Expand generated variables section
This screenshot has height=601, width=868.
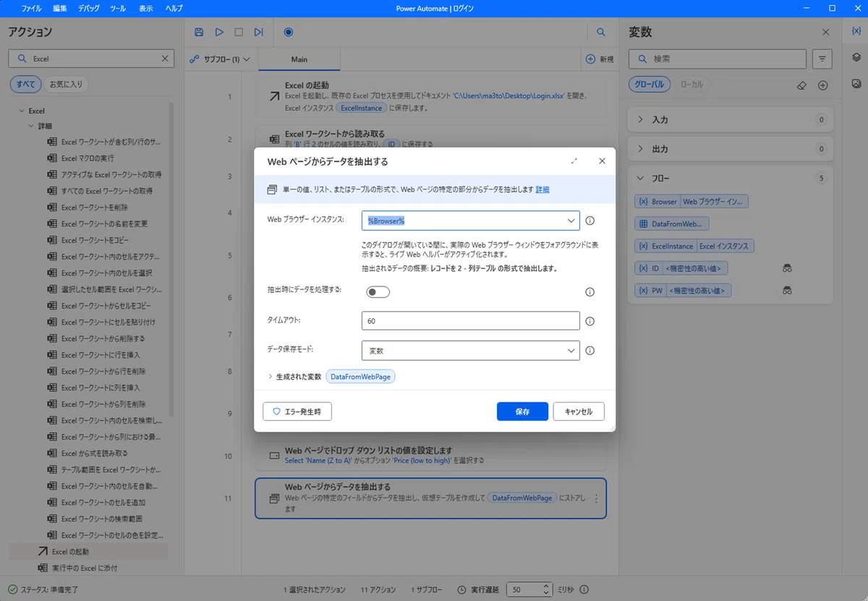(x=271, y=377)
